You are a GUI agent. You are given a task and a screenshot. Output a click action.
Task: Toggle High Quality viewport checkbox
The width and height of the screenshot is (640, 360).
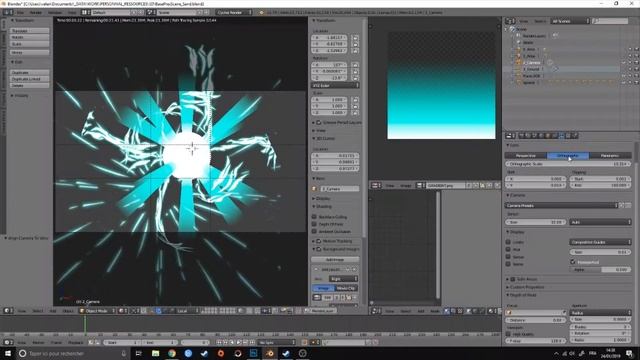[x=509, y=334]
